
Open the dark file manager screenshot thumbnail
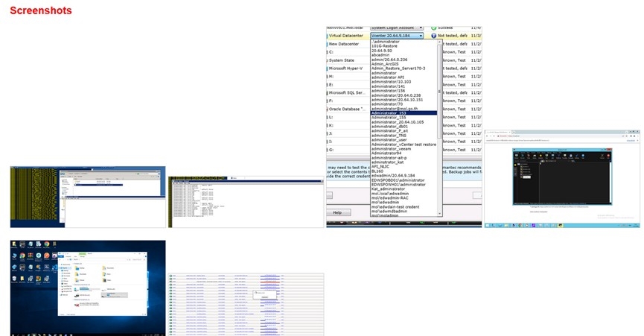point(561,178)
